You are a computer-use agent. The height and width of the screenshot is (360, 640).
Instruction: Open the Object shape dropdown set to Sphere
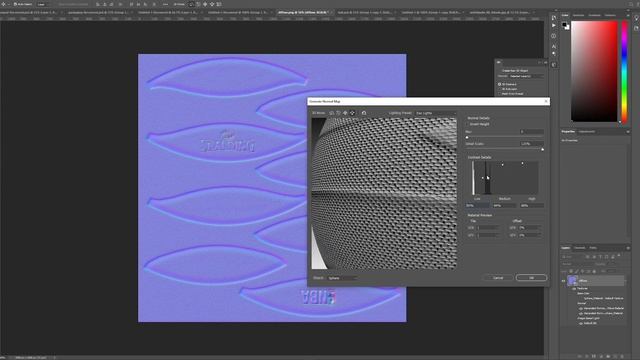[x=342, y=278]
